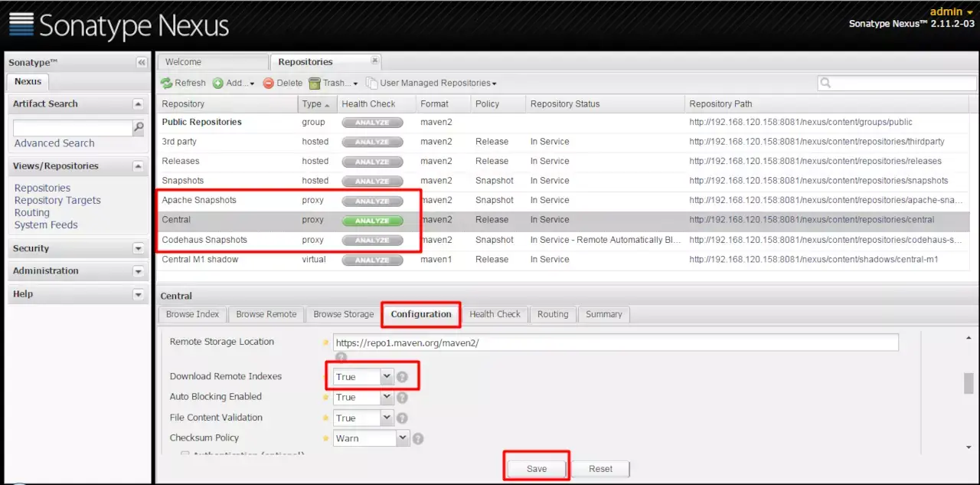Expand the Security panel
The image size is (980, 485).
click(138, 249)
